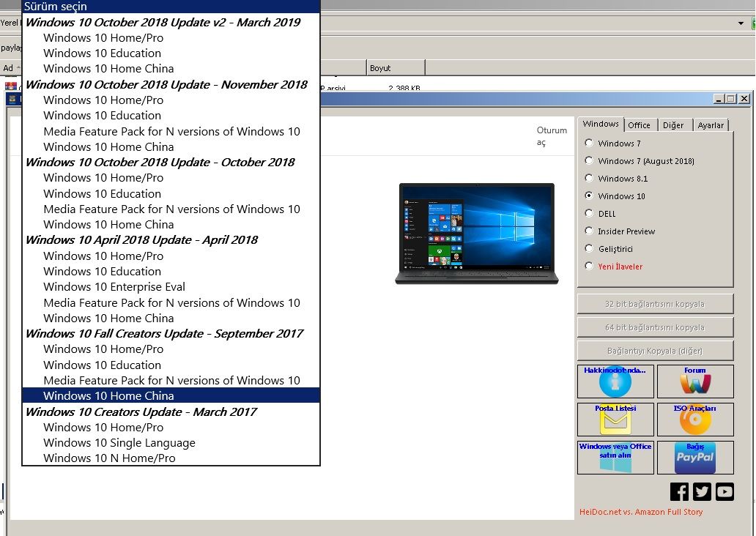The image size is (756, 536).
Task: Select the Windows 8.1 radio button
Action: pyautogui.click(x=589, y=178)
